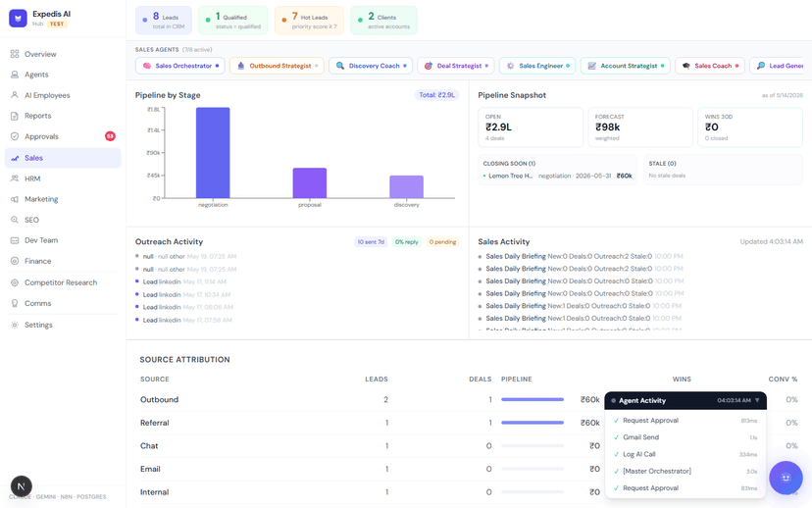
Task: Open the Agents sidebar icon
Action: pyautogui.click(x=15, y=75)
